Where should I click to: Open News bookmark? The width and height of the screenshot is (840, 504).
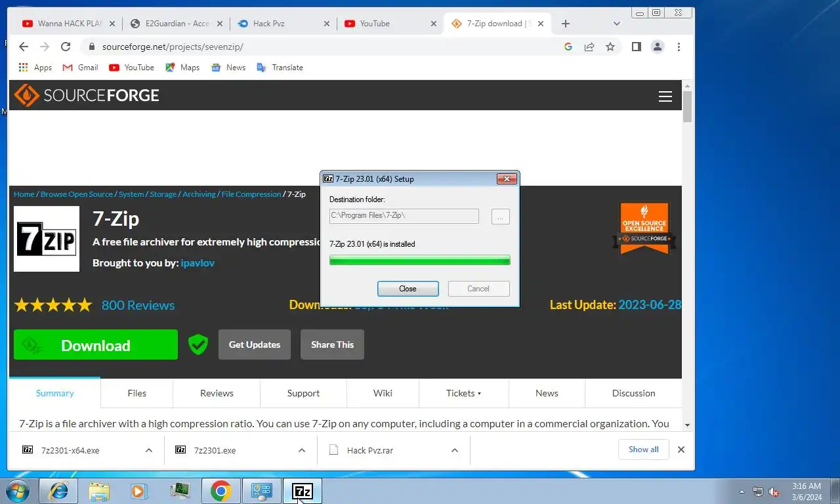pos(228,68)
